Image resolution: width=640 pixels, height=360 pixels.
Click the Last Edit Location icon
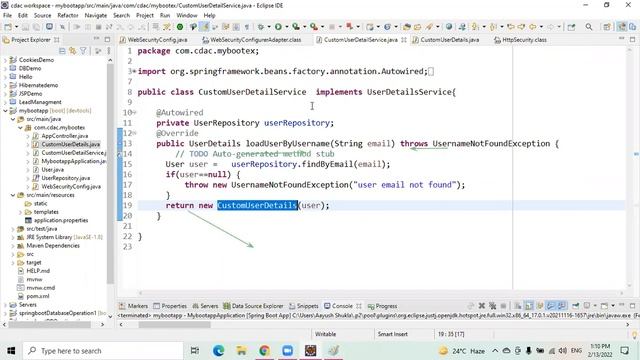[510, 27]
